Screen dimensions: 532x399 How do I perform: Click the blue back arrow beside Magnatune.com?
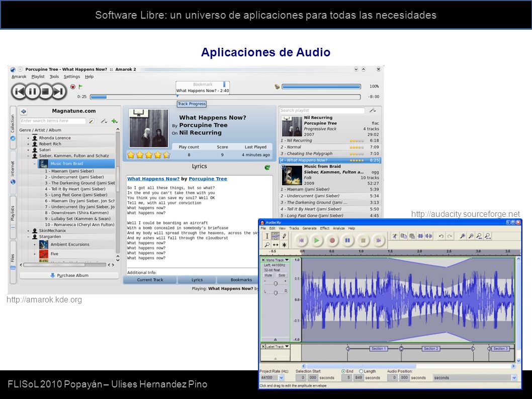[24, 111]
